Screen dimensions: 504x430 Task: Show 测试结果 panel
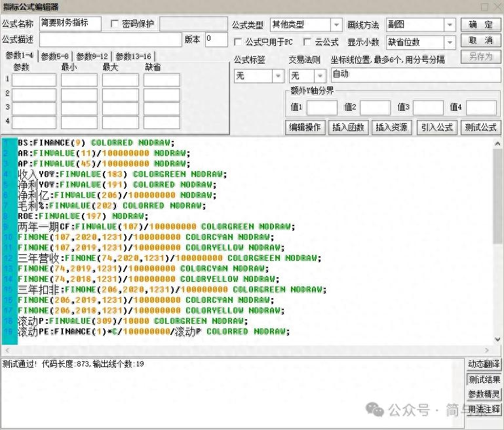[484, 380]
